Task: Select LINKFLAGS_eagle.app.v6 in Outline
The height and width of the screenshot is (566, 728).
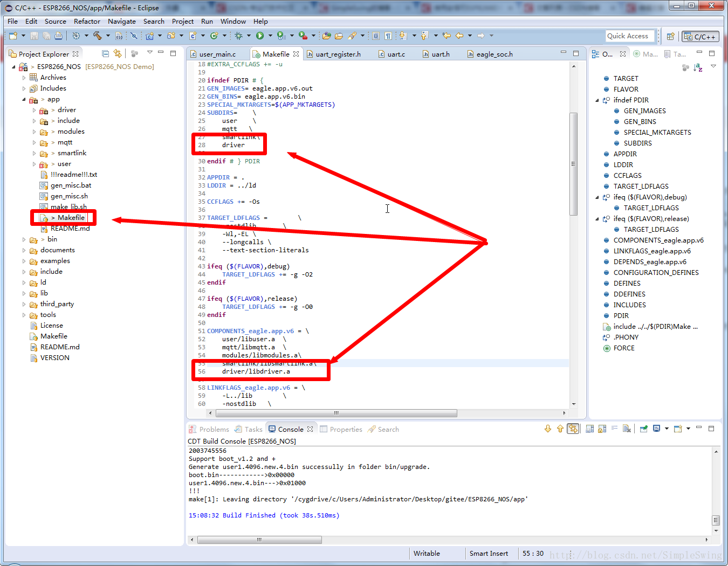Action: 652,251
